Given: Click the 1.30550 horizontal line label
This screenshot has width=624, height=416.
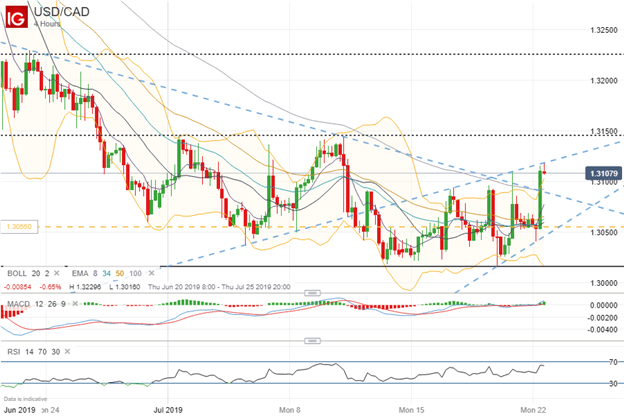Looking at the screenshot, I should [19, 227].
